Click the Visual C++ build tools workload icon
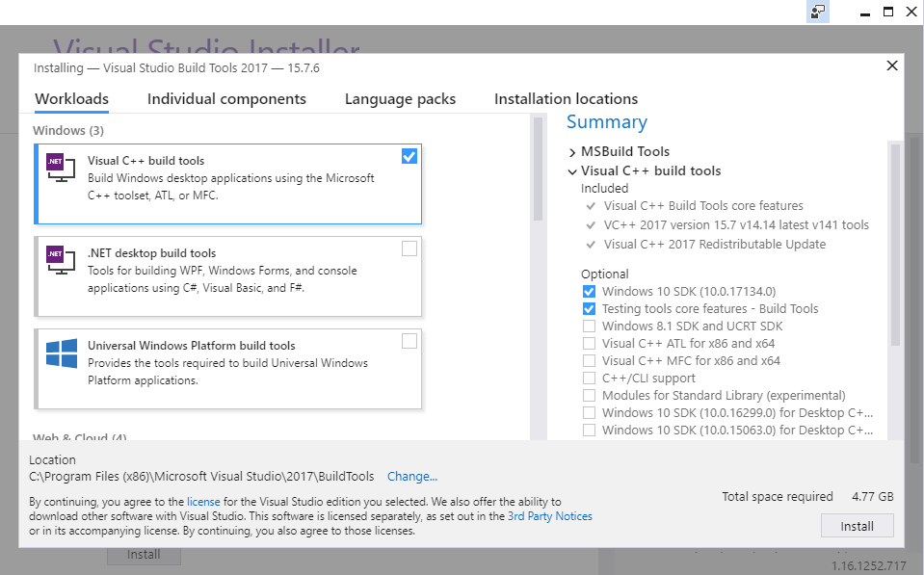This screenshot has height=575, width=924. [x=61, y=168]
